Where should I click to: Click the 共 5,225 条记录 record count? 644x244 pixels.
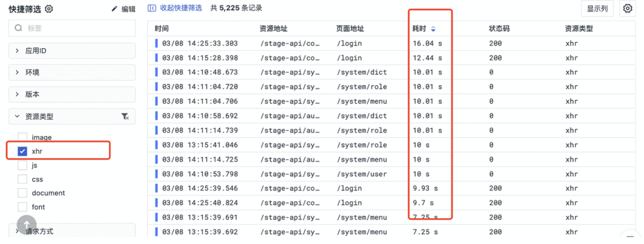click(x=236, y=8)
